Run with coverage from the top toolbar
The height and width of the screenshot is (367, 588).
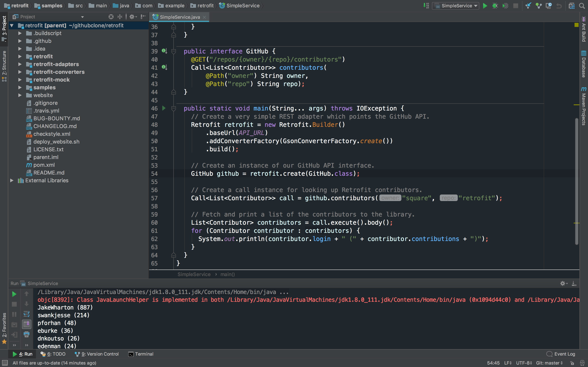(505, 6)
